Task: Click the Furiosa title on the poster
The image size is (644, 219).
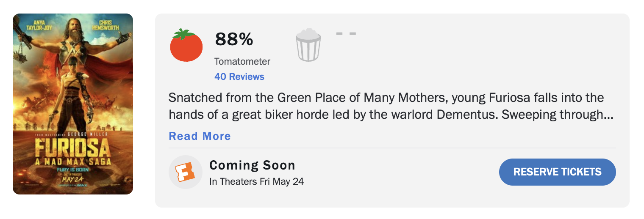Action: 73,148
